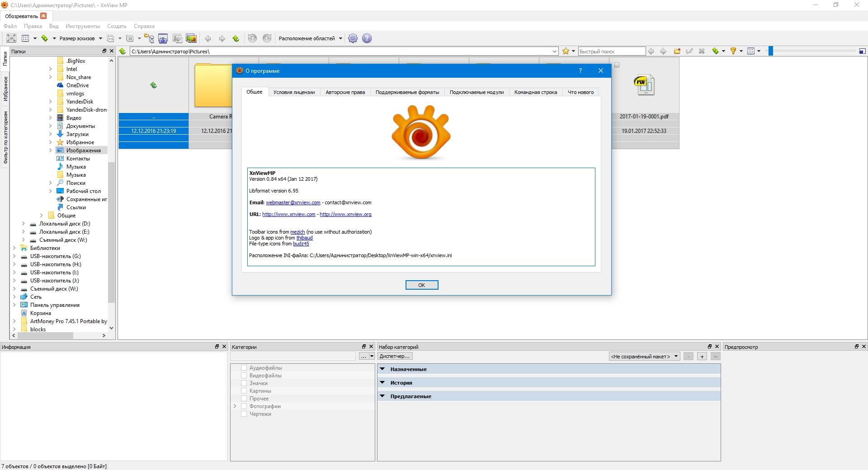Click the question mark in About dialog title bar

coord(580,70)
